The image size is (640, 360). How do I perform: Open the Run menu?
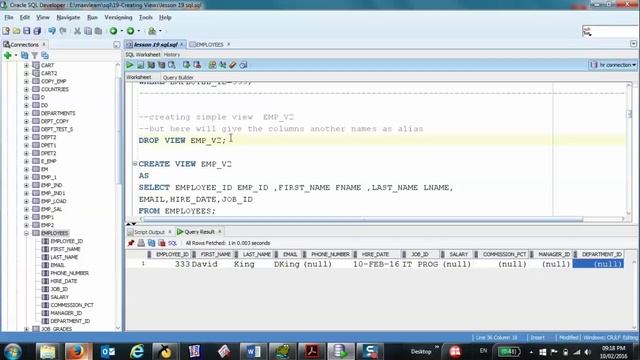coord(92,18)
